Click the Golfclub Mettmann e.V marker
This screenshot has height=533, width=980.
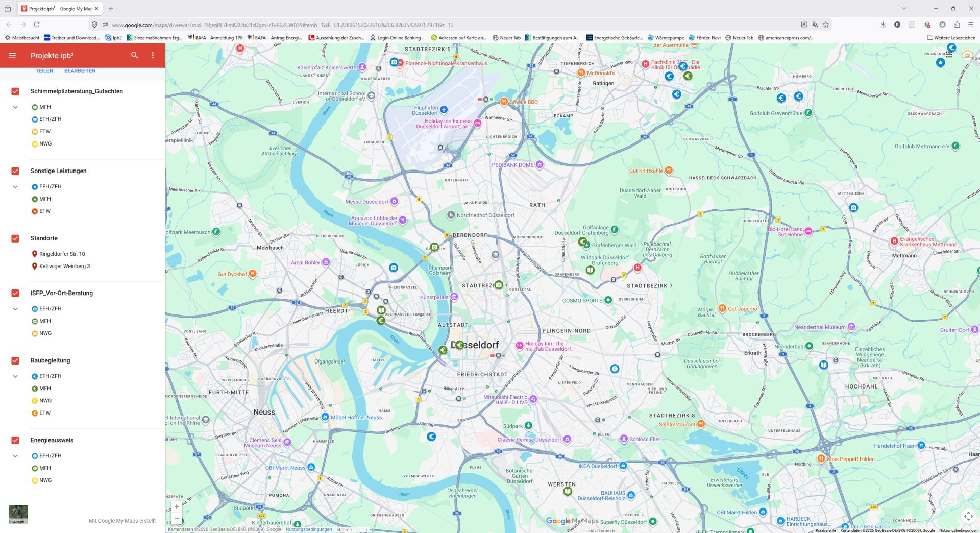coord(955,146)
